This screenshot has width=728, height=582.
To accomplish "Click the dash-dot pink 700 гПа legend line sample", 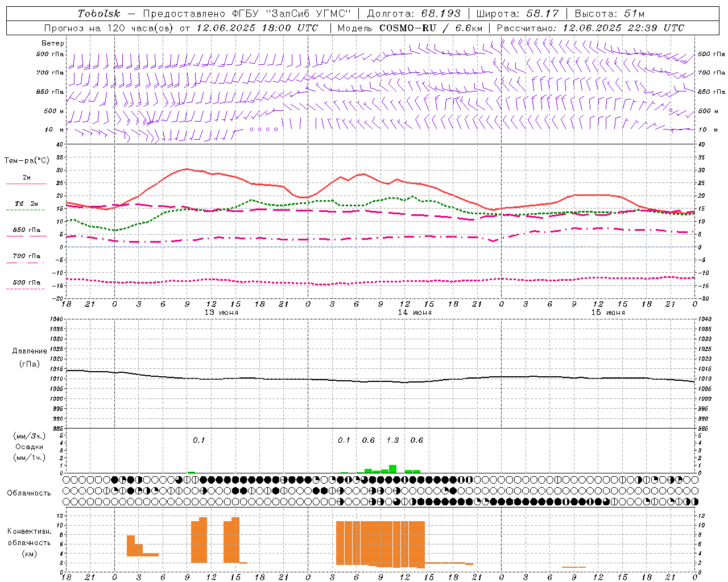I will [25, 263].
